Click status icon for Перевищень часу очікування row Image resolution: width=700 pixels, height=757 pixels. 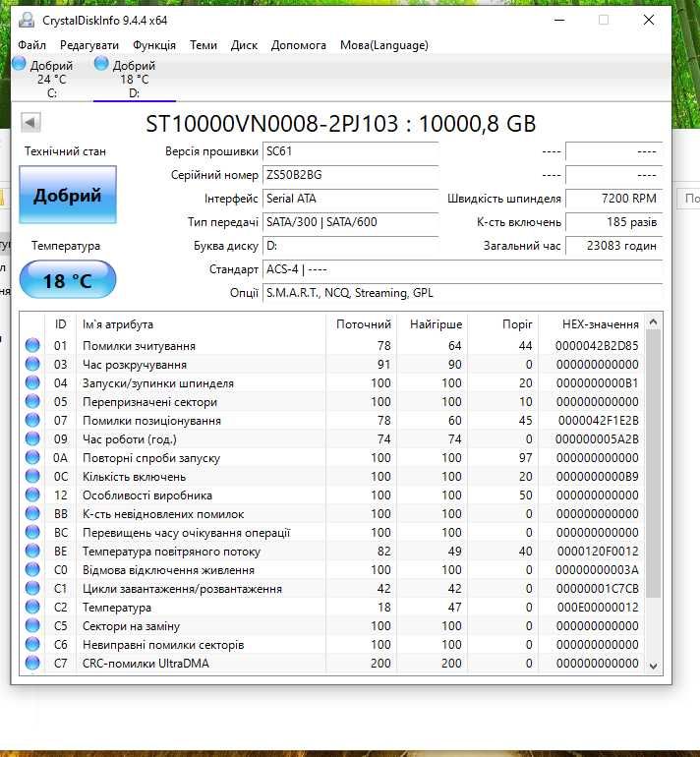[x=32, y=532]
